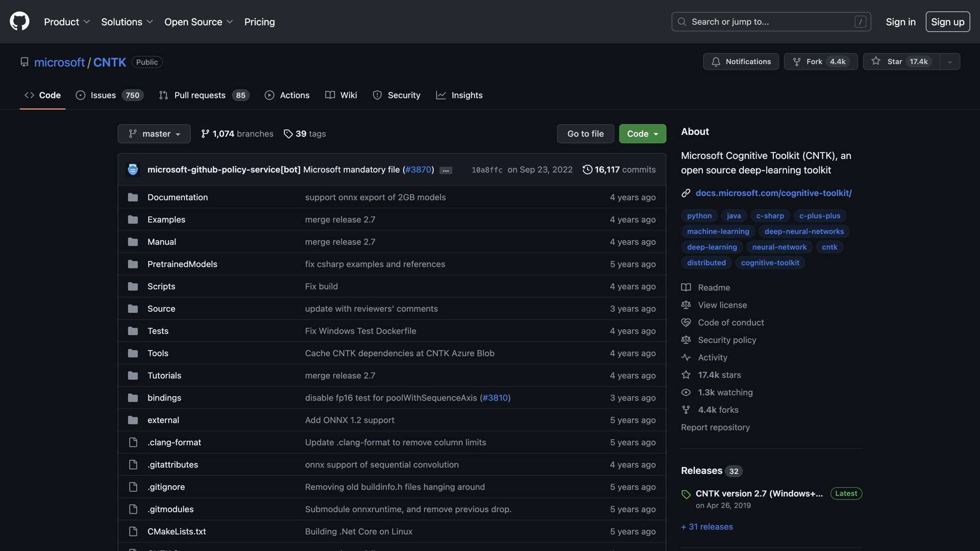Viewport: 980px width, 551px height.
Task: Open the Readme via book icon
Action: point(686,287)
